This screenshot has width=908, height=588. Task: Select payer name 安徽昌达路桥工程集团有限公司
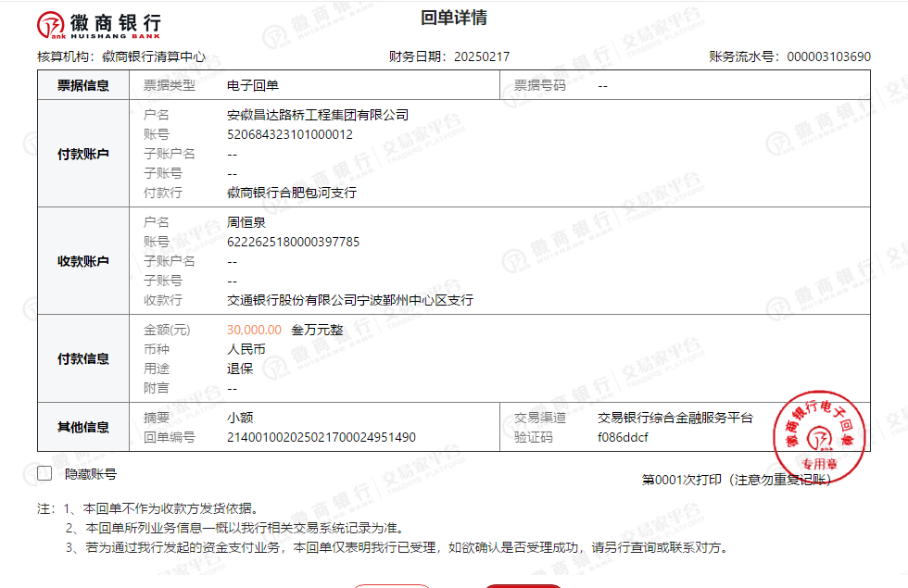[318, 115]
